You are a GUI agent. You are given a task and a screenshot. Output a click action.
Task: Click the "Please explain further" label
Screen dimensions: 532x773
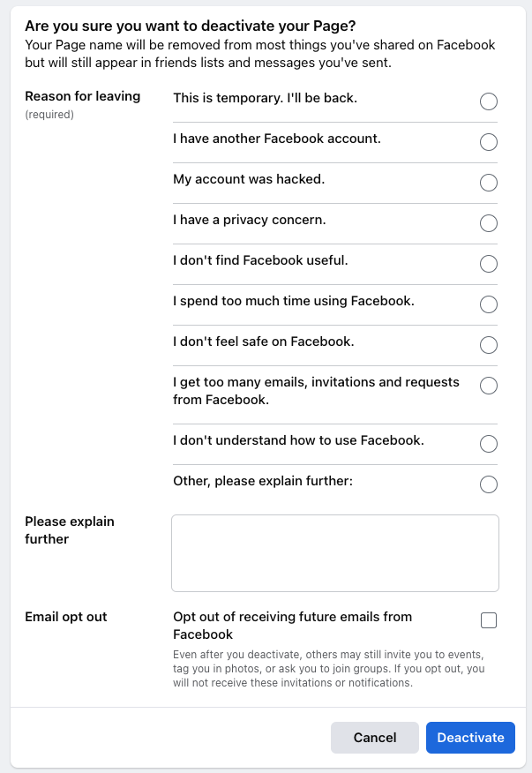pyautogui.click(x=69, y=529)
